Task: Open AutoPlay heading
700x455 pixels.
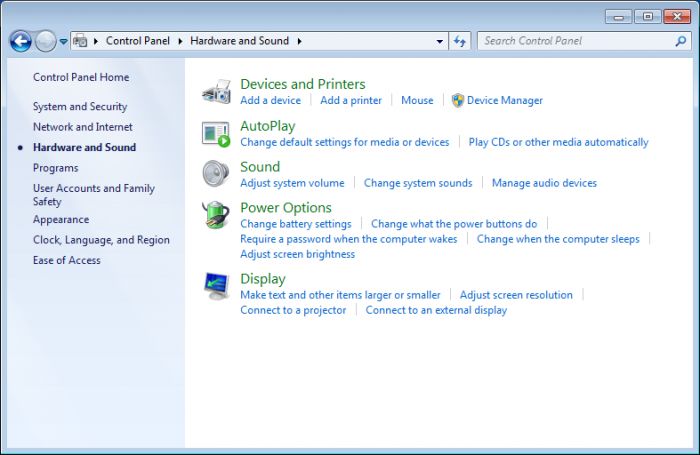Action: tap(267, 126)
